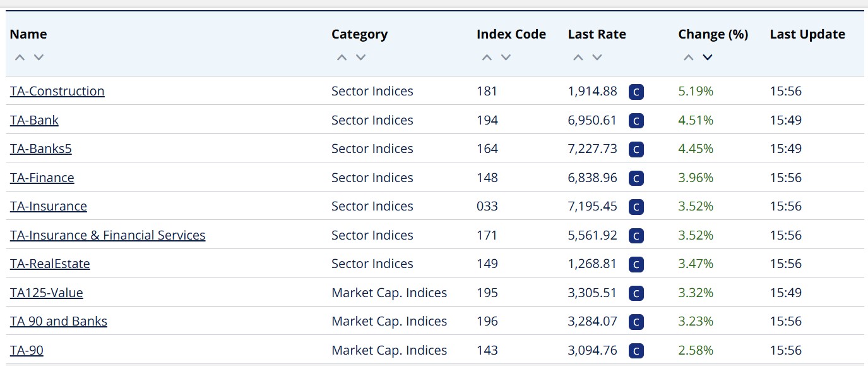Viewport: 868px width, 366px height.
Task: Select the 5.19% change value
Action: tap(696, 91)
